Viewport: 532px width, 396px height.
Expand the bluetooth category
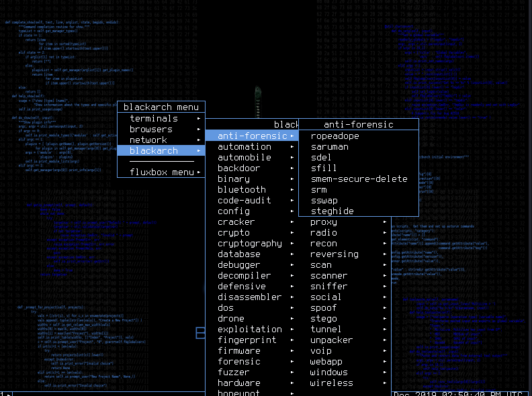pyautogui.click(x=252, y=190)
